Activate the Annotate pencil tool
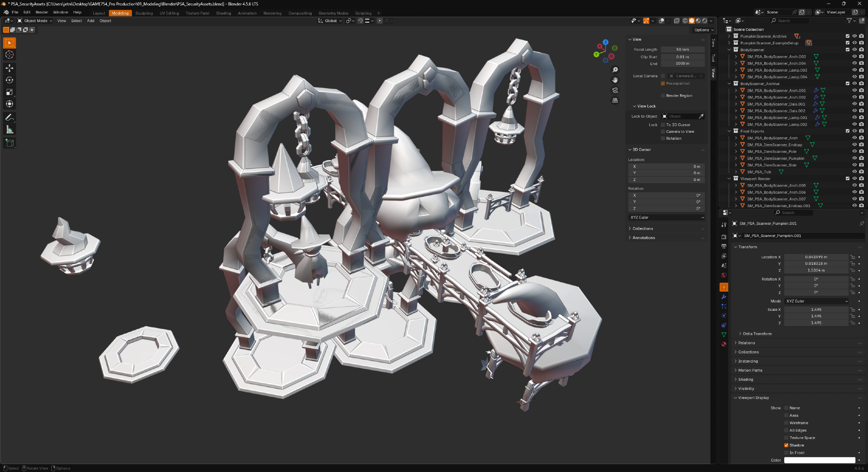The image size is (868, 472). click(10, 117)
